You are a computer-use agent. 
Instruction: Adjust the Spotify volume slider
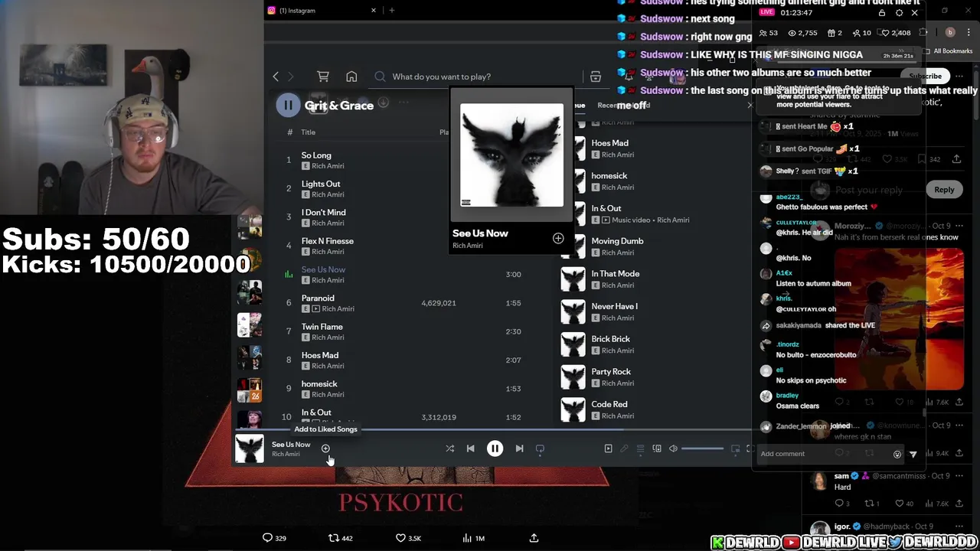pos(702,448)
